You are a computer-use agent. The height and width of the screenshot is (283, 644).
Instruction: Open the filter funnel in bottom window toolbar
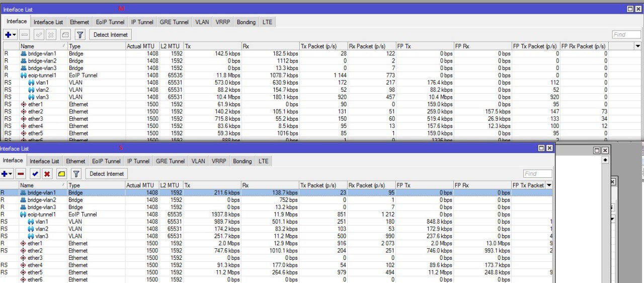(x=76, y=174)
